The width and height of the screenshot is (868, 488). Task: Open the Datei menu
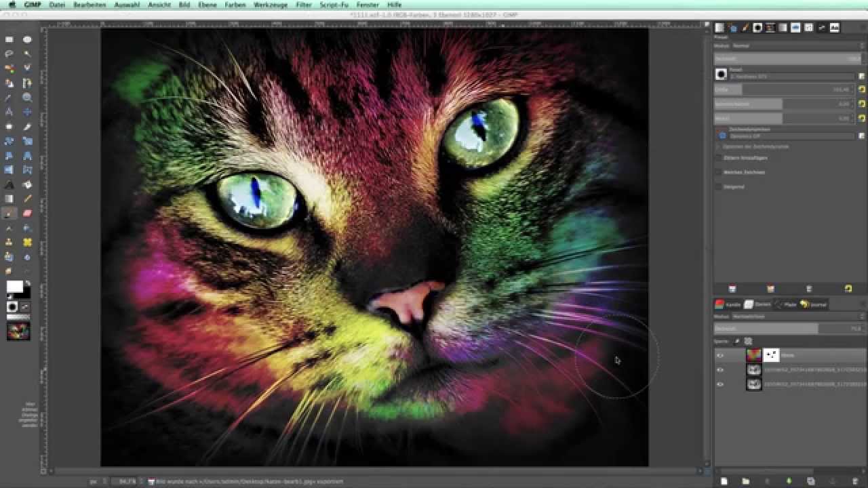coord(57,5)
